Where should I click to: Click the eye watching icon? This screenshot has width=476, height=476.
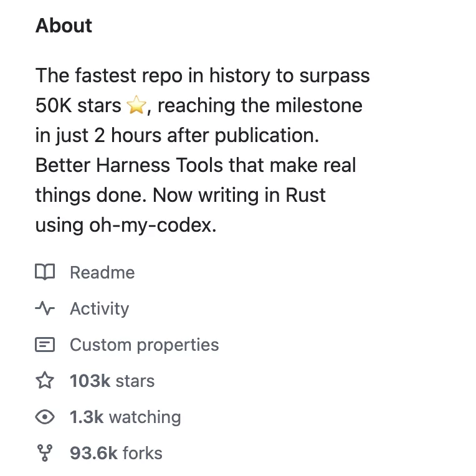(x=45, y=417)
